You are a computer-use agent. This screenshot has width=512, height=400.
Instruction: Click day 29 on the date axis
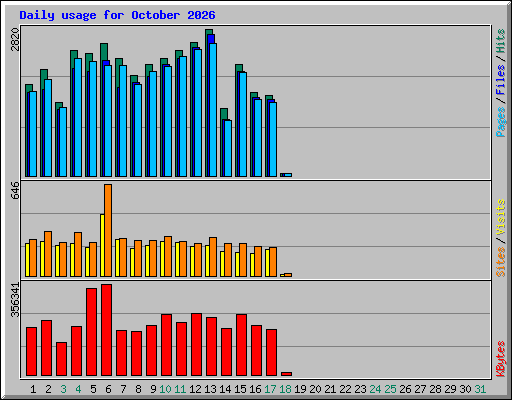(x=450, y=389)
